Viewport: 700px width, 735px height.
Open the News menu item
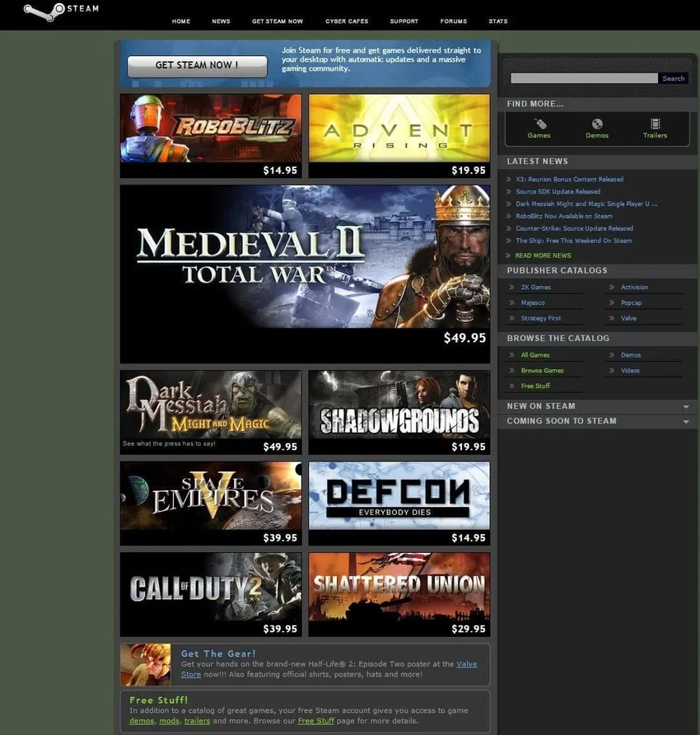(221, 21)
